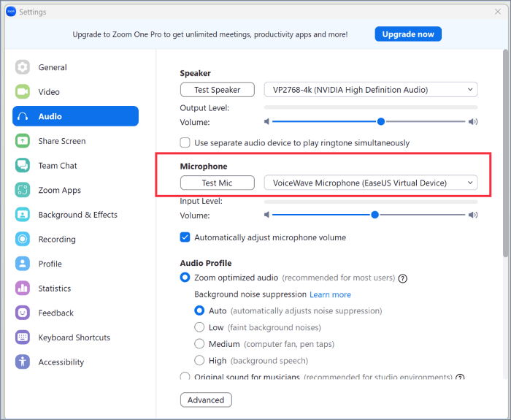Go to Background & Effects settings
This screenshot has height=420, width=511.
coord(77,215)
